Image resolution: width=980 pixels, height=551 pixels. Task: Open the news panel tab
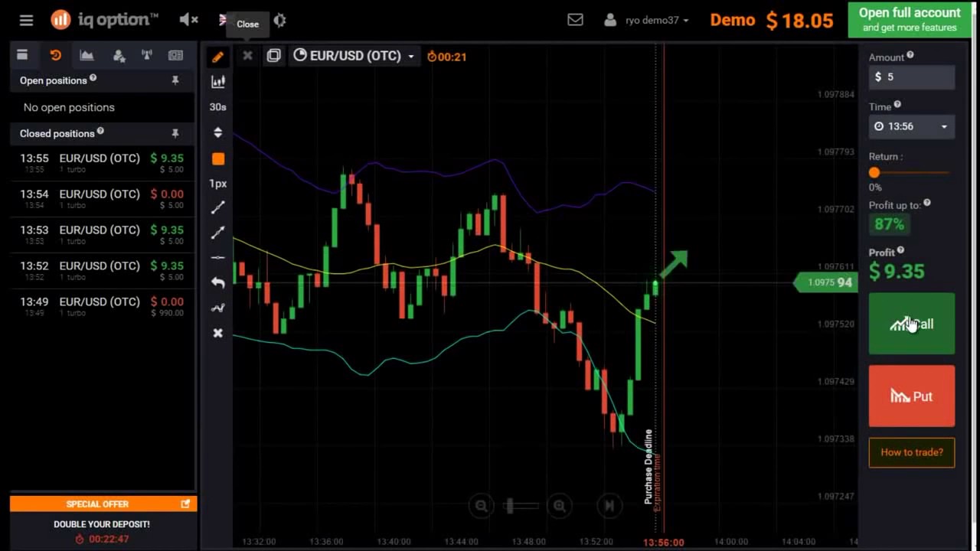tap(175, 55)
